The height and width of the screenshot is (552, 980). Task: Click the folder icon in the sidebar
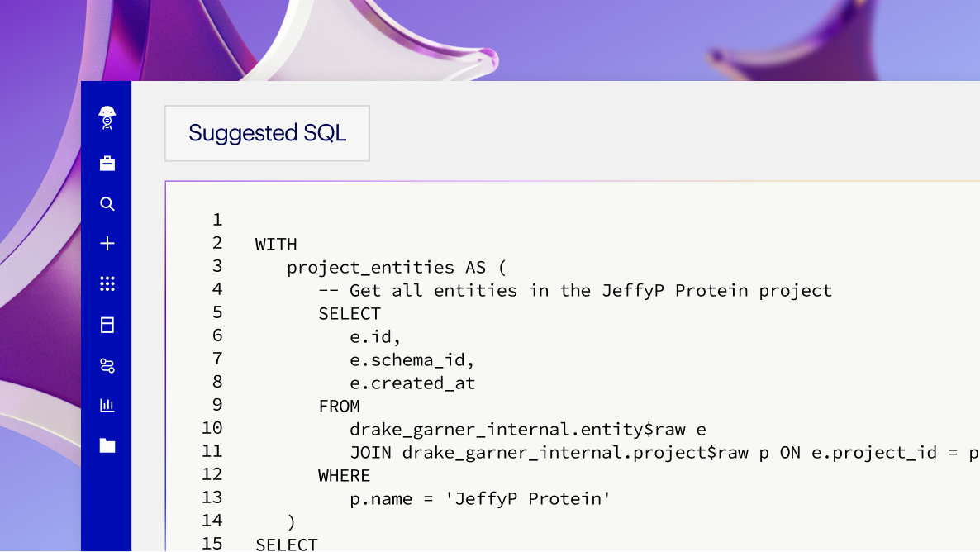click(107, 446)
